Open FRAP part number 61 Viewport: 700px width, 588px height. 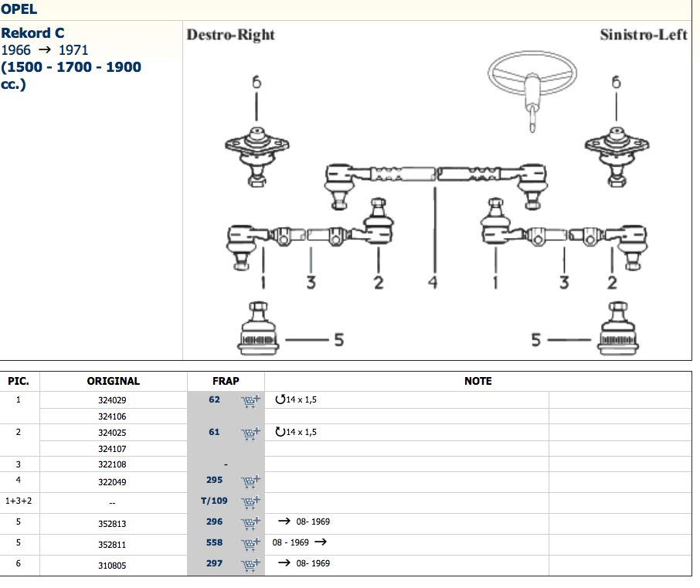click(x=214, y=432)
